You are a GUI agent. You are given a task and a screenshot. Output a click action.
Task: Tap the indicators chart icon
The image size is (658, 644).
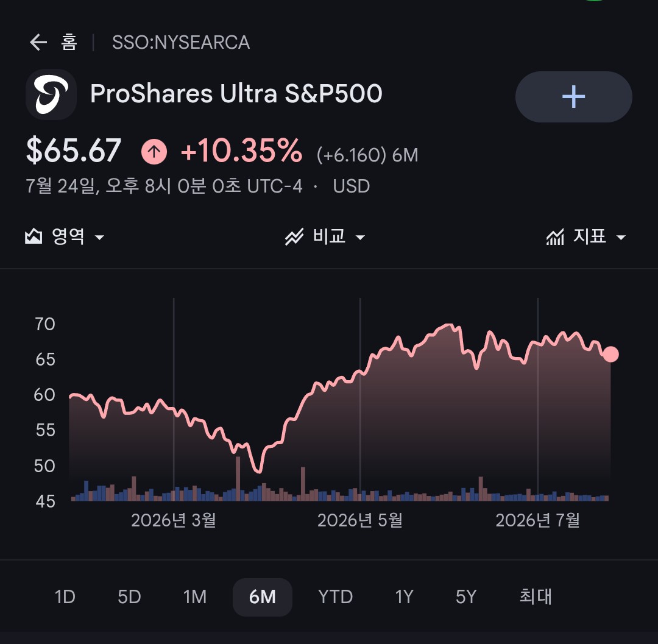coord(555,237)
